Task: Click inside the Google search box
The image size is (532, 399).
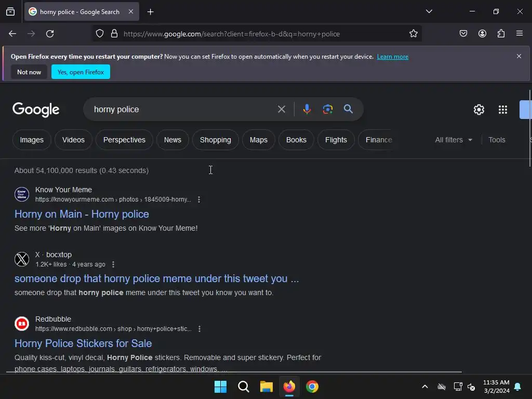Action: [x=183, y=109]
